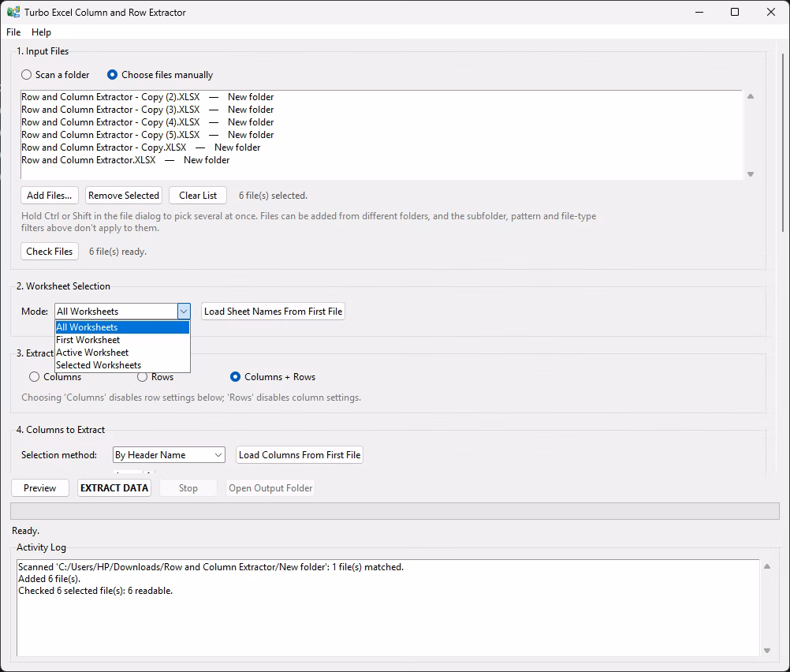Click the file list scroll up arrow
The image size is (790, 672).
[751, 96]
